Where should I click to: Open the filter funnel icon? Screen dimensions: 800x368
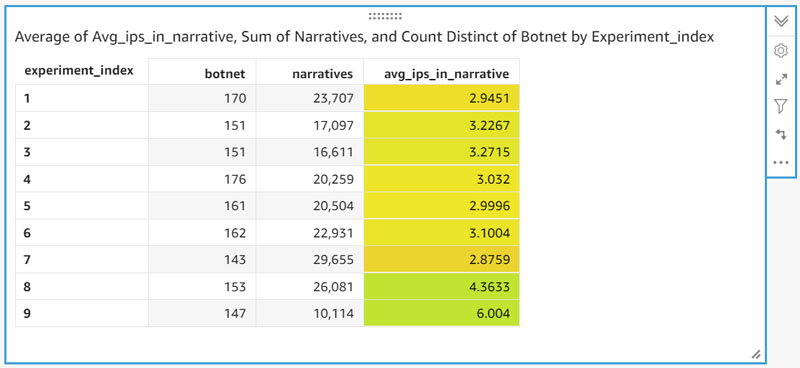pyautogui.click(x=781, y=106)
